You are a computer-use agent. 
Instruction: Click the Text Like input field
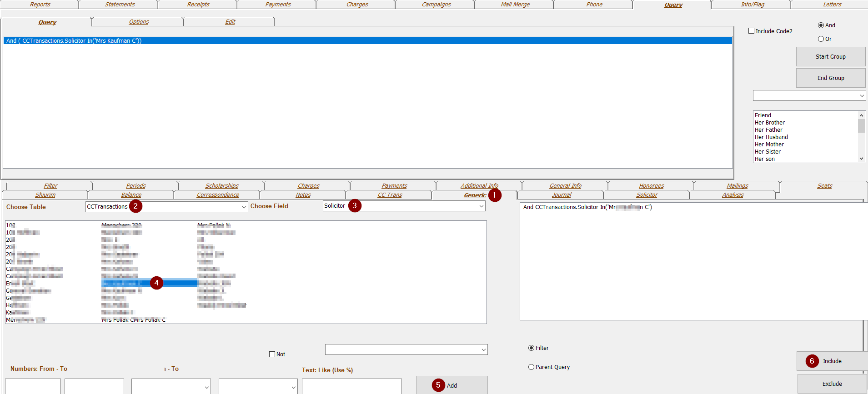(x=351, y=386)
